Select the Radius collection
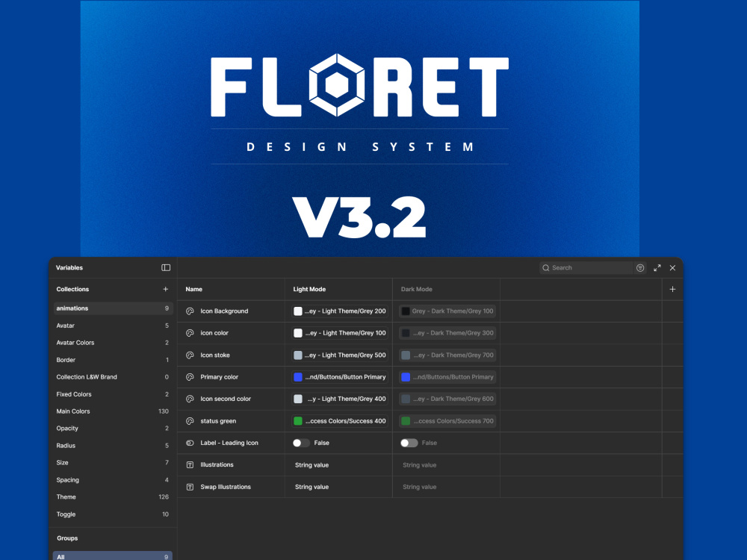 click(x=113, y=445)
